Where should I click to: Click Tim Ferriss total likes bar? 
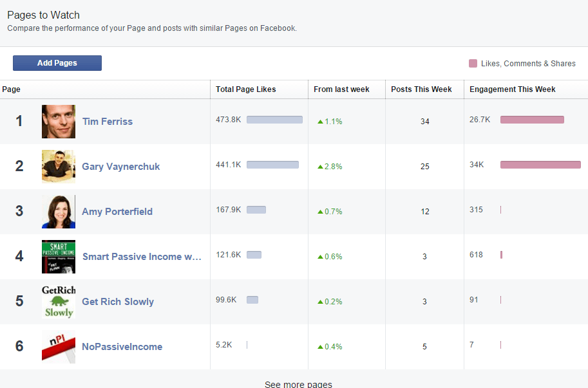click(274, 120)
